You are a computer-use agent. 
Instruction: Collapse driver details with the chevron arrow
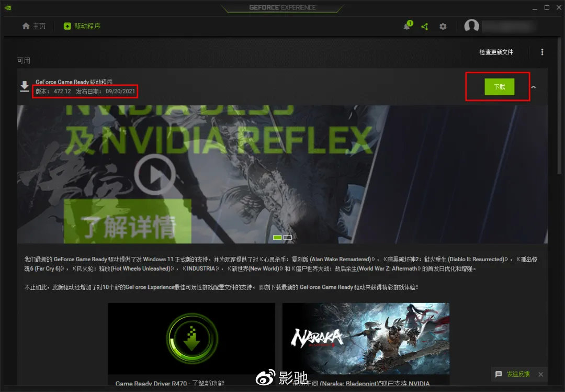tap(533, 87)
